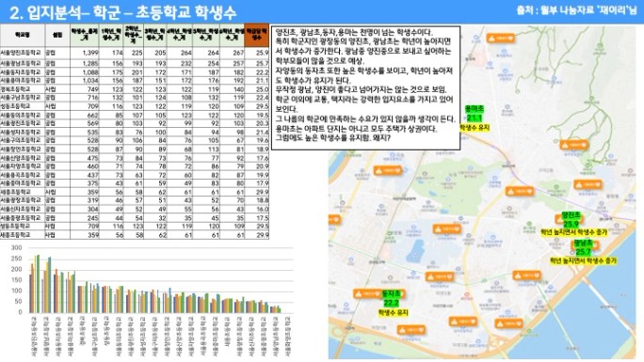The width and height of the screenshot is (644, 362).
Task: Click yellow '학생수 유지' note under 동자초
Action: point(393,312)
